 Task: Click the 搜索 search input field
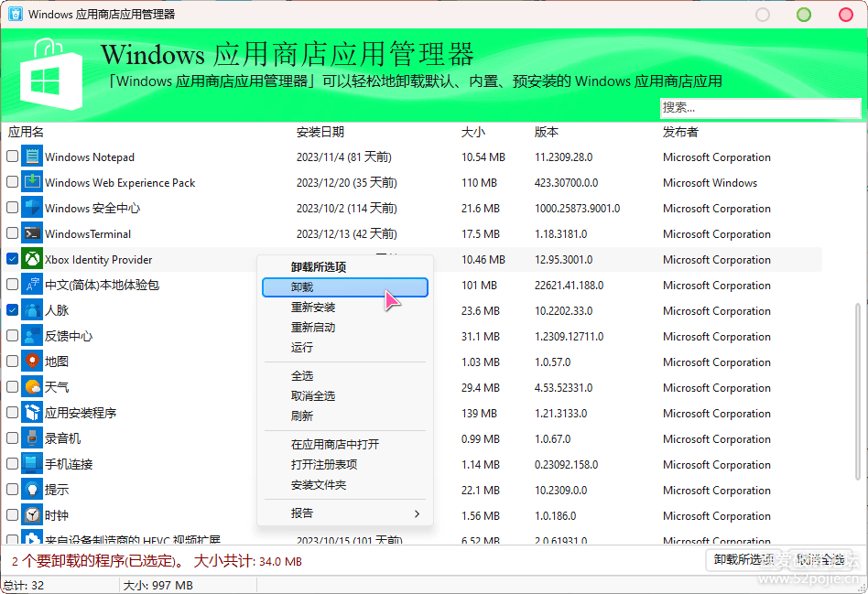760,107
